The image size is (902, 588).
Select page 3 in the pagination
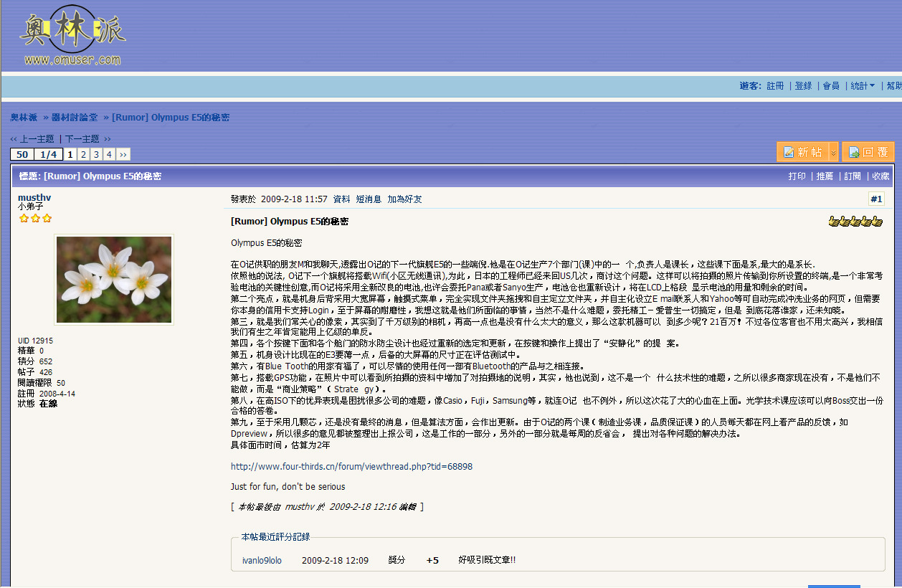(x=96, y=154)
